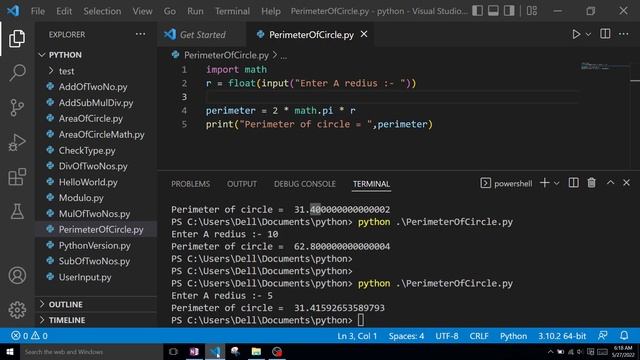
Task: Open the Manage gear icon
Action: [17, 310]
